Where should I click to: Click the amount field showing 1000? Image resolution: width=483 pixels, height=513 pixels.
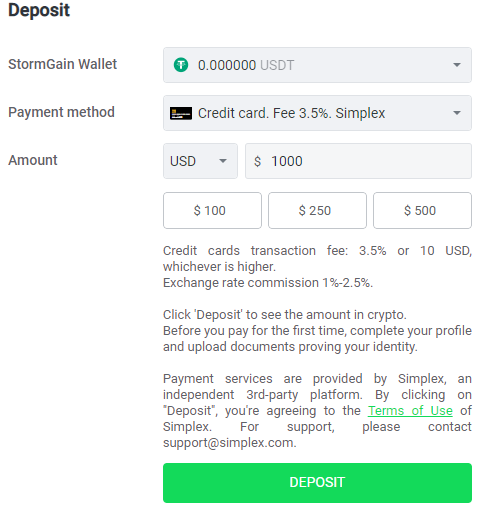358,161
